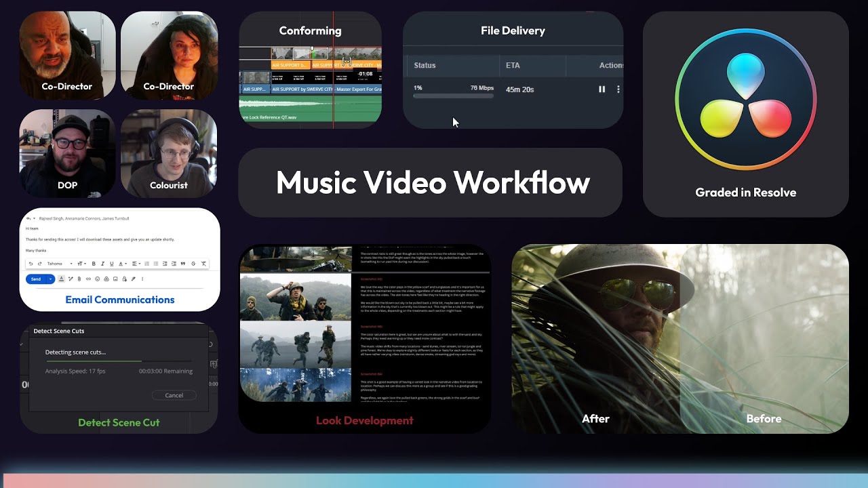The width and height of the screenshot is (868, 488).
Task: Toggle italic formatting in the email
Action: [102, 264]
